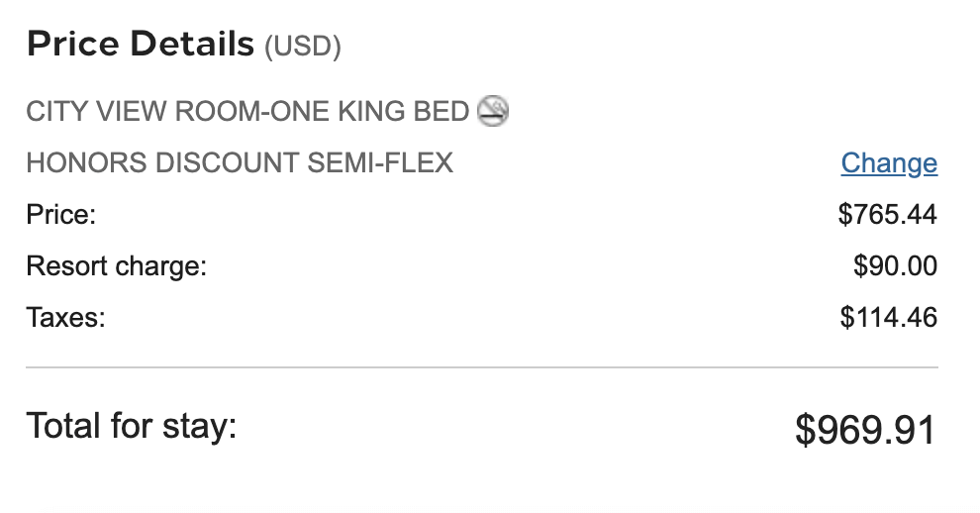Screen dimensions: 980x513
Task: Click the (USD) currency label
Action: pos(303,48)
